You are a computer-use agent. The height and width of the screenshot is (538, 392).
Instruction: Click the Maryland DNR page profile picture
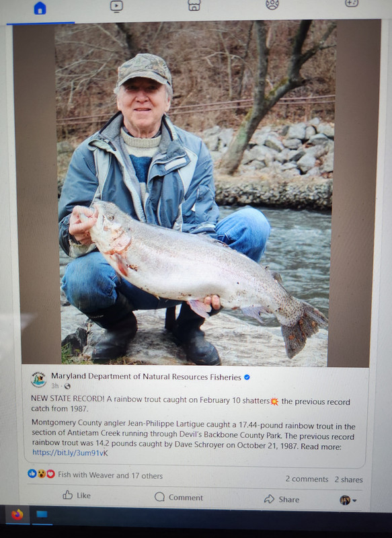point(38,379)
